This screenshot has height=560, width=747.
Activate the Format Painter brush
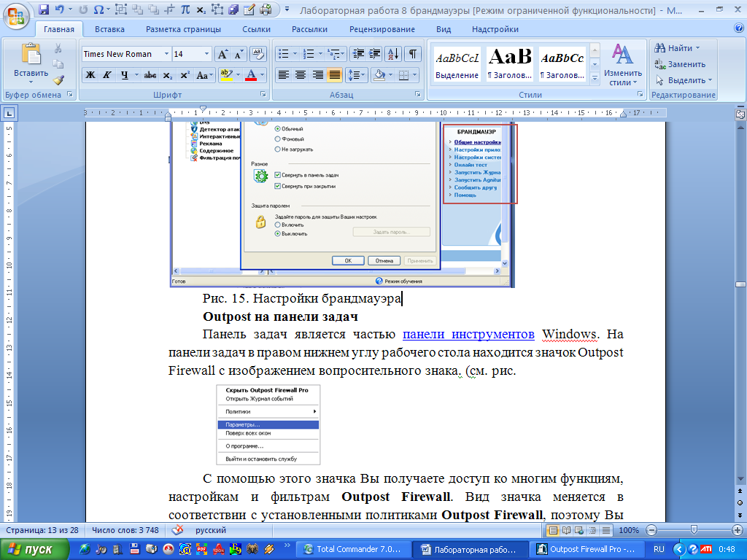58,79
